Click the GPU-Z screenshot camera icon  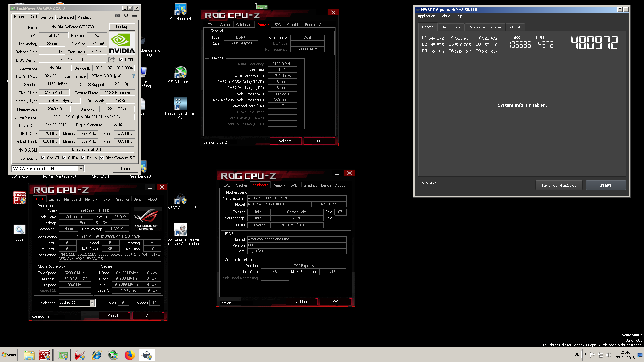tap(117, 15)
